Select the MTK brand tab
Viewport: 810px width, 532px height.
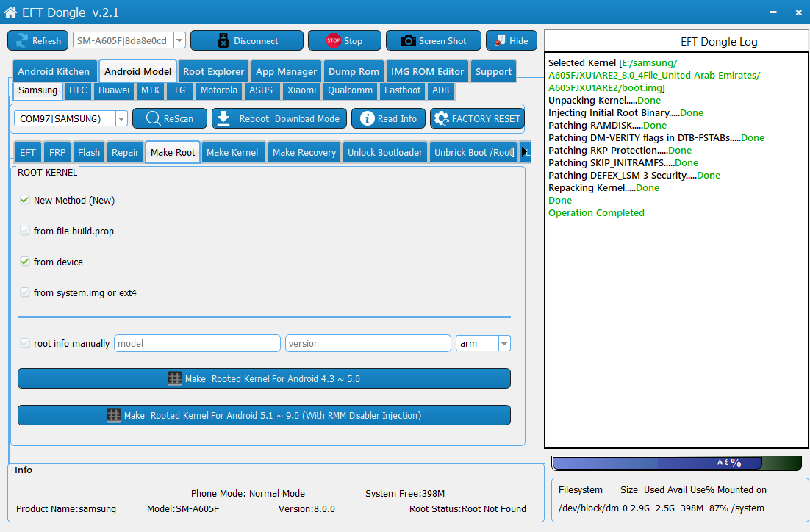[x=151, y=90]
